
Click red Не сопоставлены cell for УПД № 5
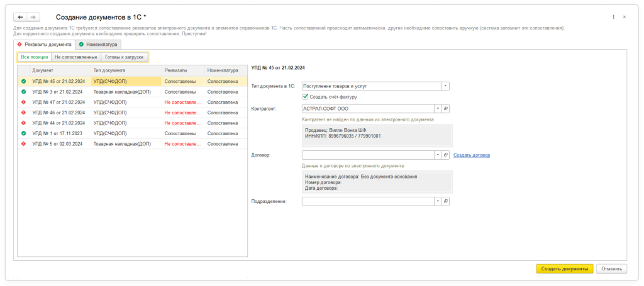(183, 144)
